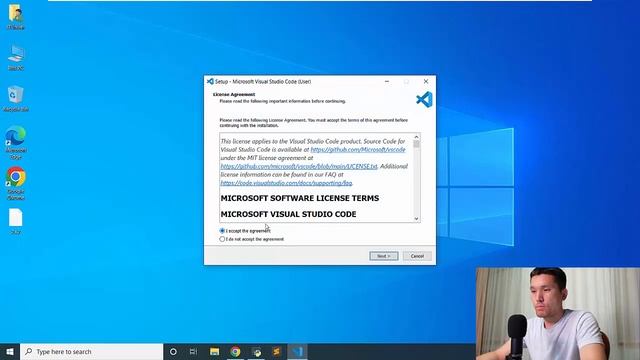Image resolution: width=640 pixels, height=360 pixels.
Task: Click the "MICROSOFT SOFTWARE LICENSE TERMS" heading
Action: pyautogui.click(x=300, y=198)
